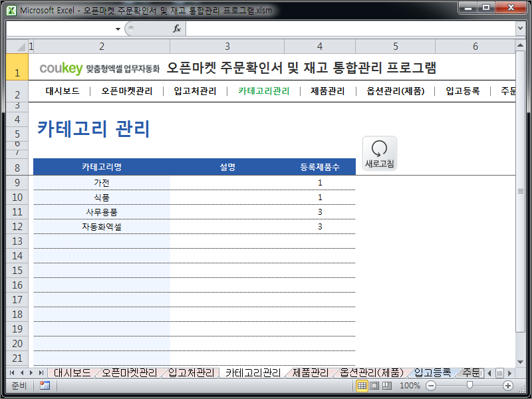Click the select-all corner box

(x=17, y=46)
